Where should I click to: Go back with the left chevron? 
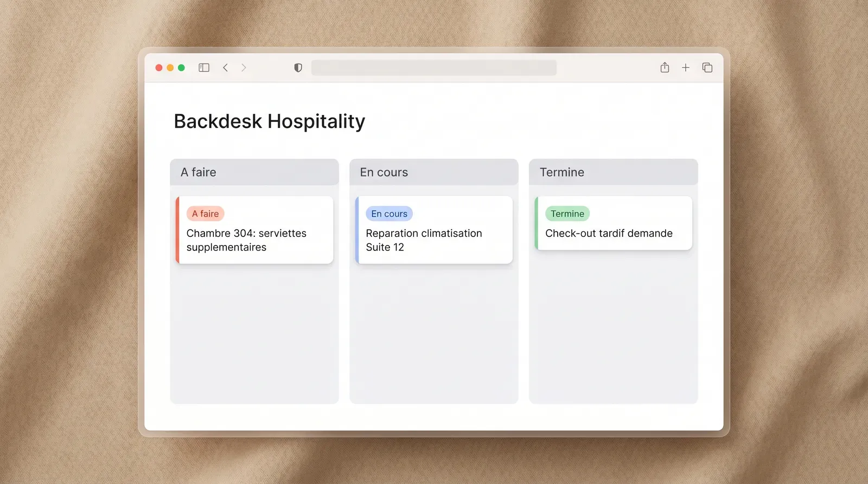coord(225,68)
